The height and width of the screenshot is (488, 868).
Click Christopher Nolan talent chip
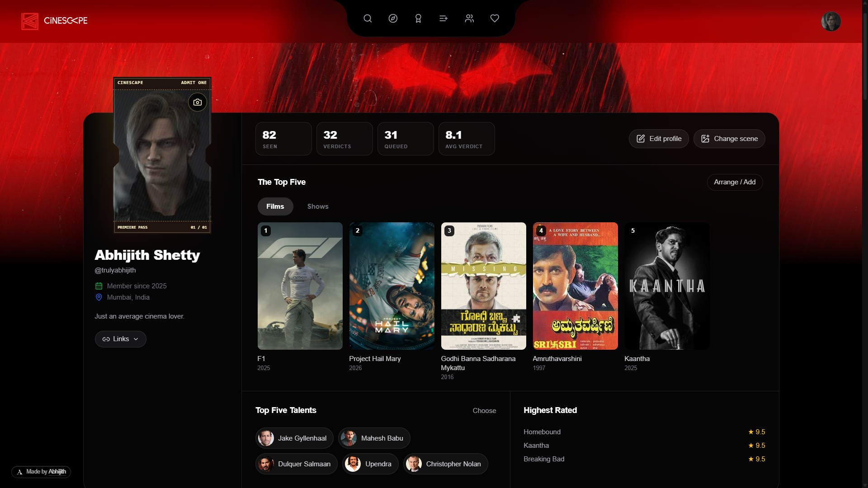click(x=446, y=464)
